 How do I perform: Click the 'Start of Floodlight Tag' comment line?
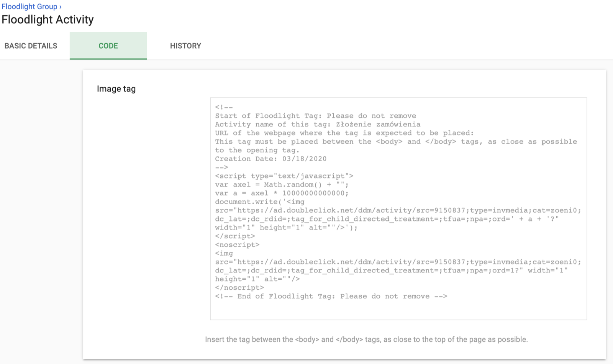click(315, 116)
